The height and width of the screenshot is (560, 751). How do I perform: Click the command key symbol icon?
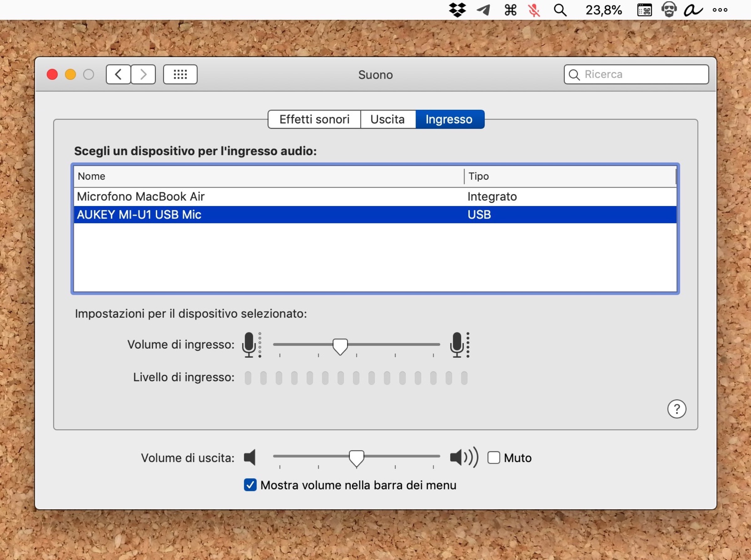click(510, 10)
